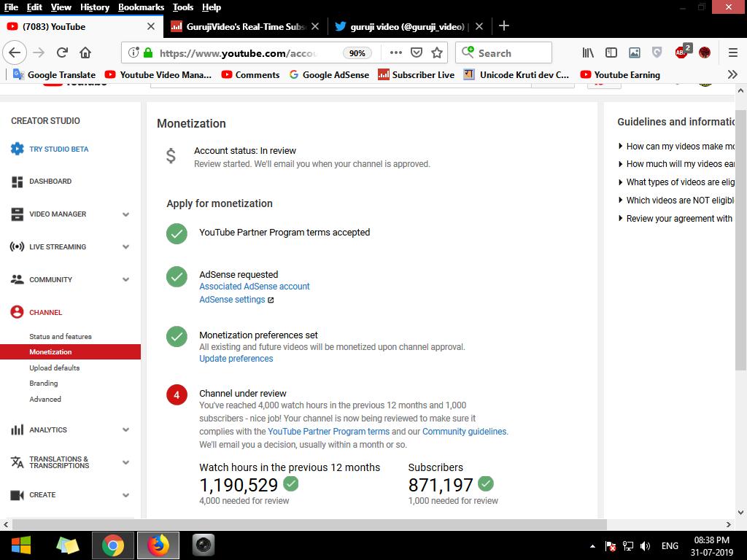Open the Community guidelines link

[x=465, y=432]
